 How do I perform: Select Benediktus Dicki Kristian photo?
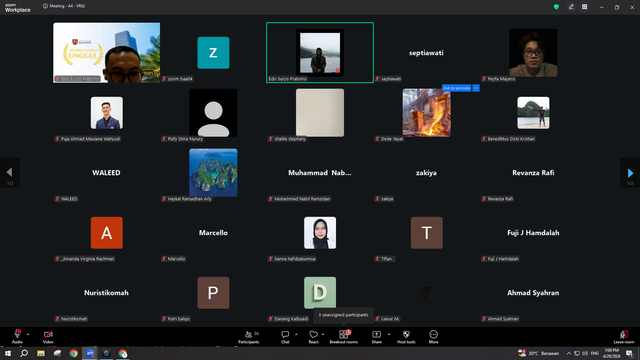click(533, 113)
